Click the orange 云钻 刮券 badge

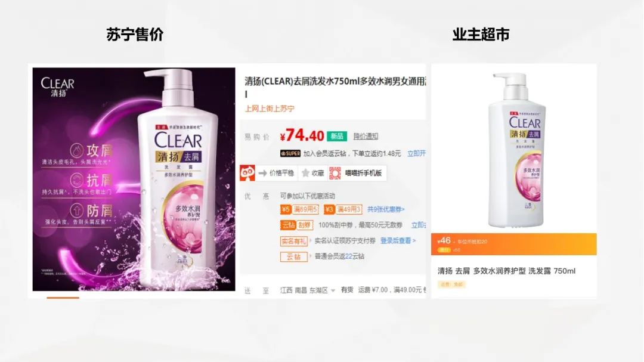(x=297, y=225)
